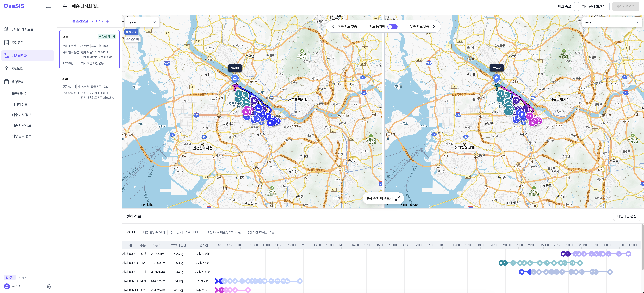The height and width of the screenshot is (293, 644).
Task: Open 실시간 대시보드 dashboard icon
Action: tap(7, 29)
